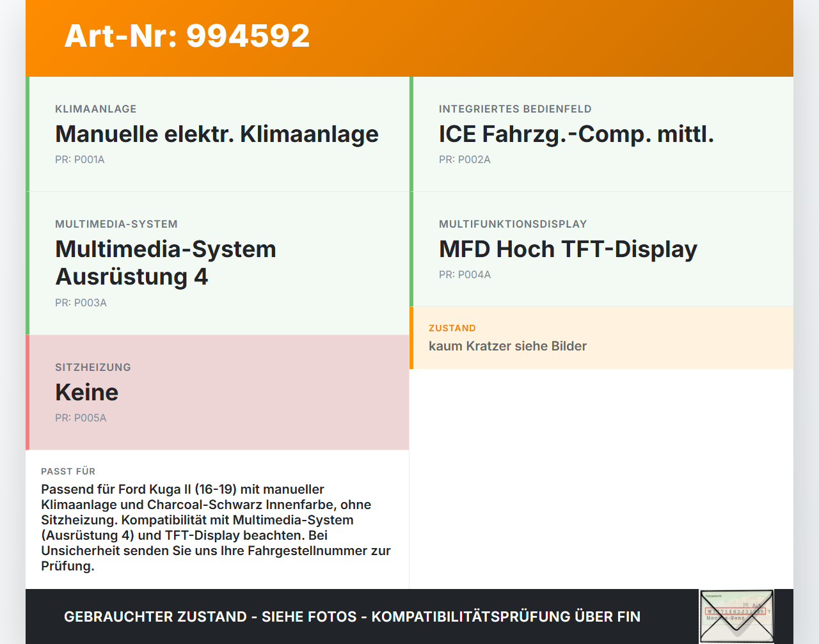Viewport: 819px width, 644px height.
Task: Click kaum Kratzer siehe Bilder text
Action: 507,346
